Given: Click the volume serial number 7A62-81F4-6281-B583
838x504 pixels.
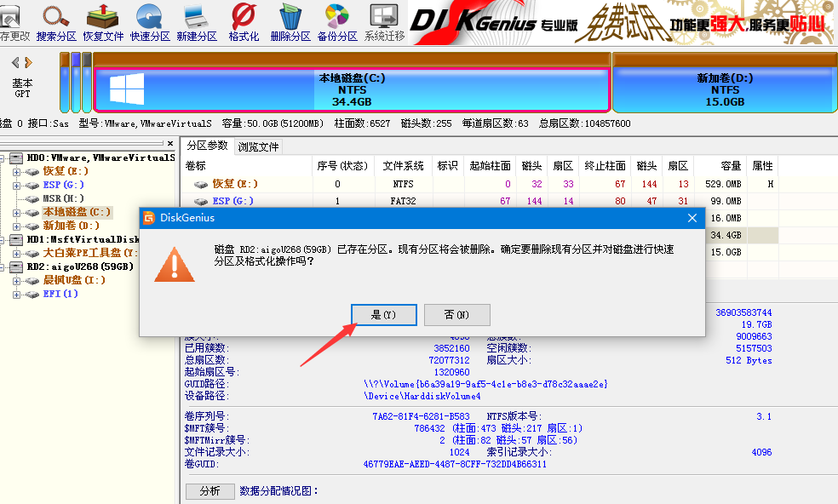Looking at the screenshot, I should [422, 415].
